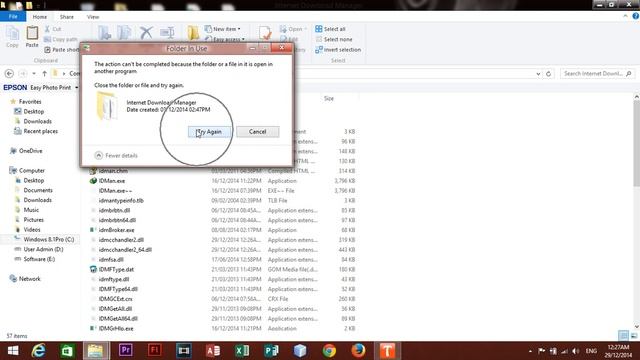Open the Easy access dropdown
Image resolution: width=640 pixels, height=360 pixels.
coord(225,39)
